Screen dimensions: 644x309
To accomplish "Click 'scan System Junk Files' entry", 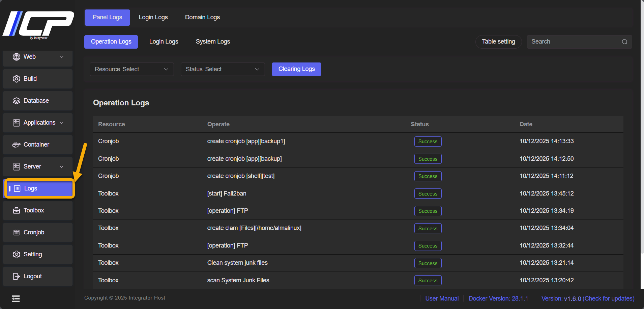I will pos(238,280).
